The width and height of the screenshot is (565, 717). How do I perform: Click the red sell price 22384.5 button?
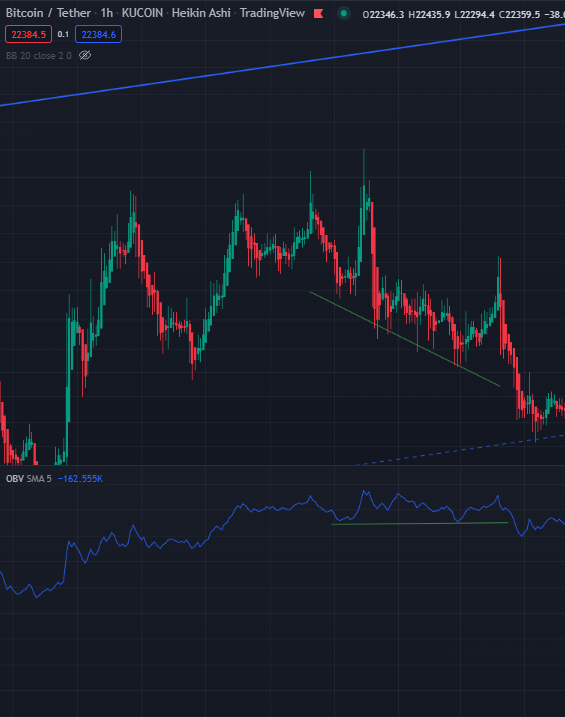pyautogui.click(x=28, y=34)
